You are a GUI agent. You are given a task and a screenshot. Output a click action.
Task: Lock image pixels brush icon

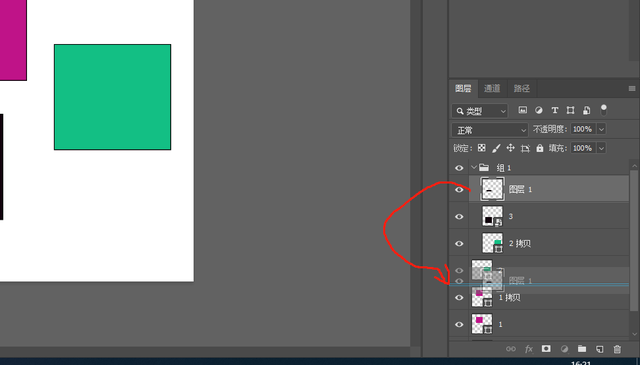click(496, 148)
